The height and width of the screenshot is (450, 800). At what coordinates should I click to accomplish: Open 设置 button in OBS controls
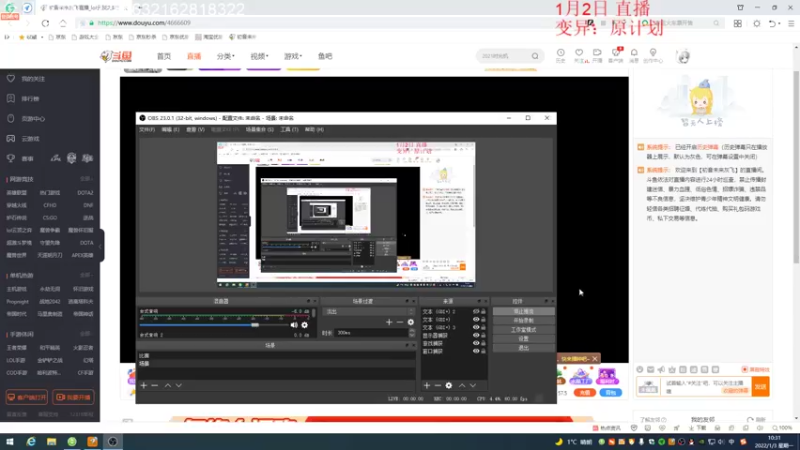(x=523, y=339)
